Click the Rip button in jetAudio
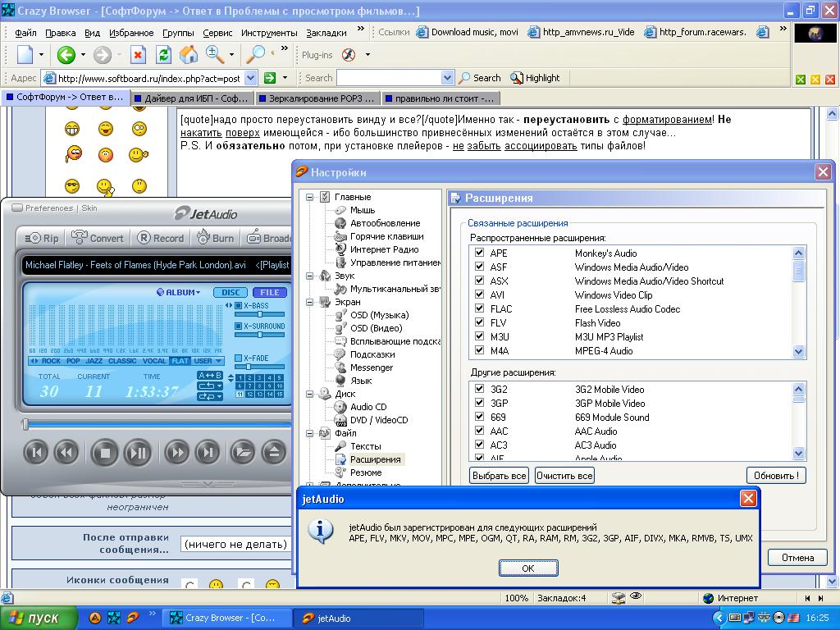 pyautogui.click(x=42, y=238)
